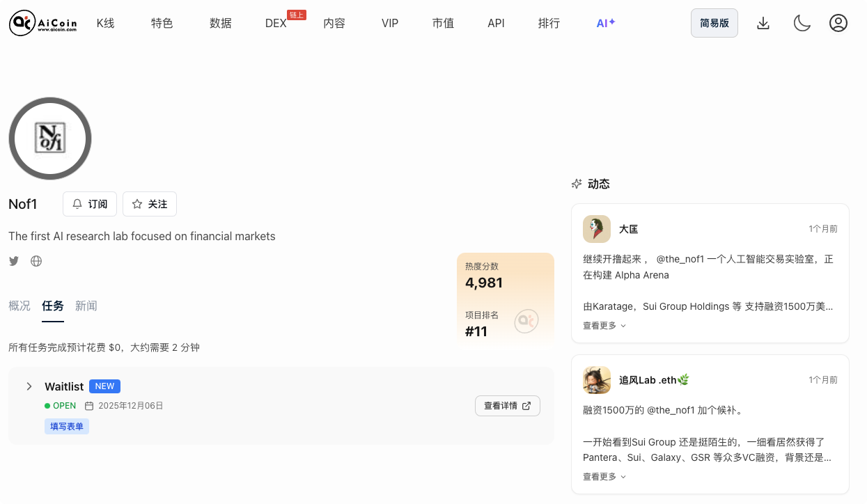867x504 pixels.
Task: Click 追风Lab post's 1个月前 timestamp
Action: click(x=823, y=380)
